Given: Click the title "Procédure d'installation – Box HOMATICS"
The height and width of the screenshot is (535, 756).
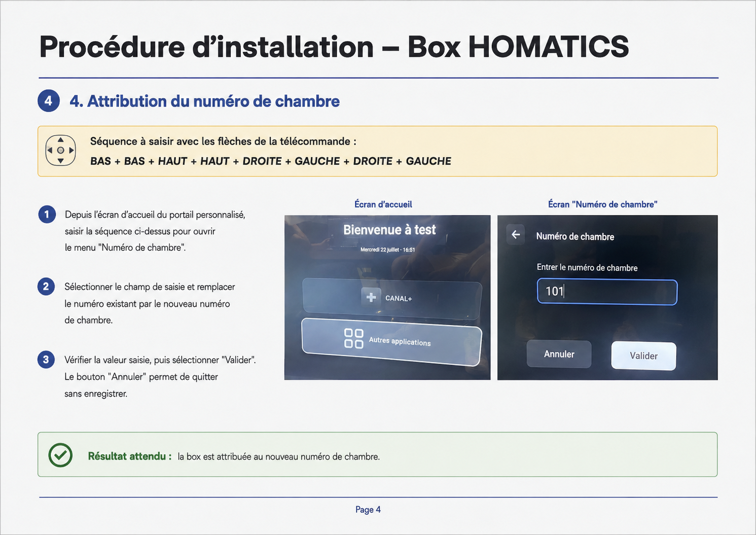Looking at the screenshot, I should tap(334, 47).
